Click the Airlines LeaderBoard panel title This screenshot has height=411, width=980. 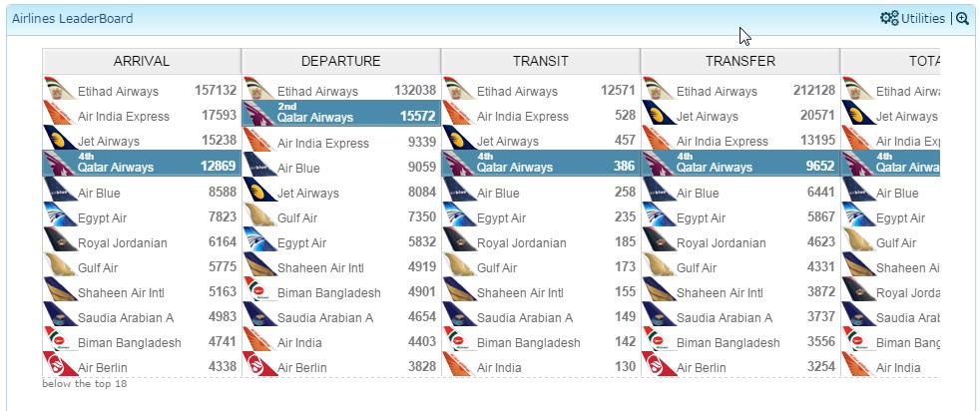(73, 19)
